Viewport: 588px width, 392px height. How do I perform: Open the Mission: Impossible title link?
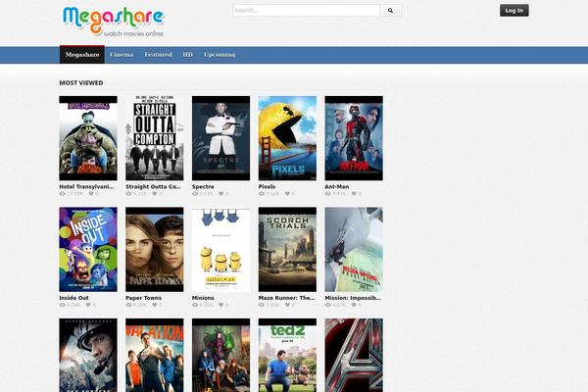tap(353, 298)
